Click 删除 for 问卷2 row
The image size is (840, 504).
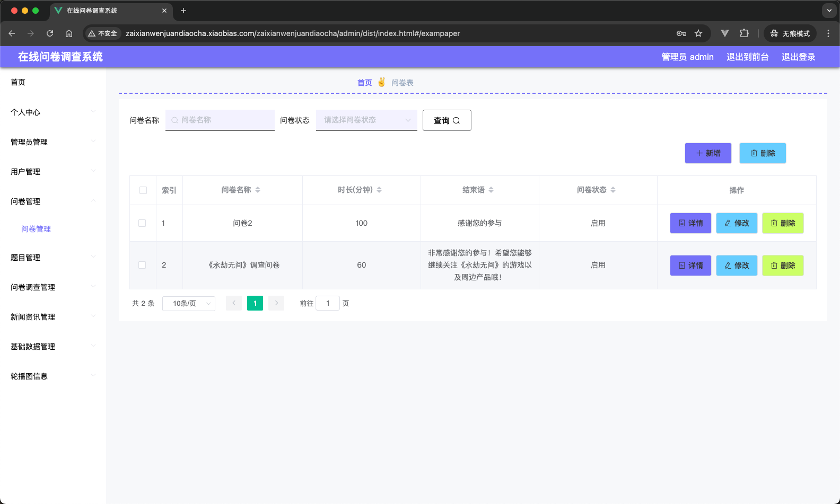[783, 223]
